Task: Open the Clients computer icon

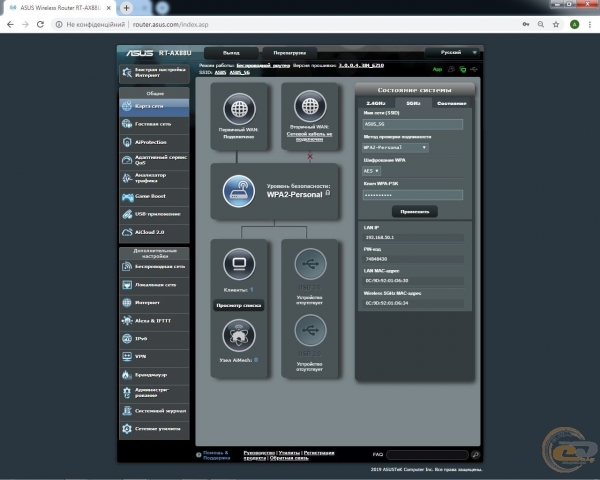Action: [239, 264]
